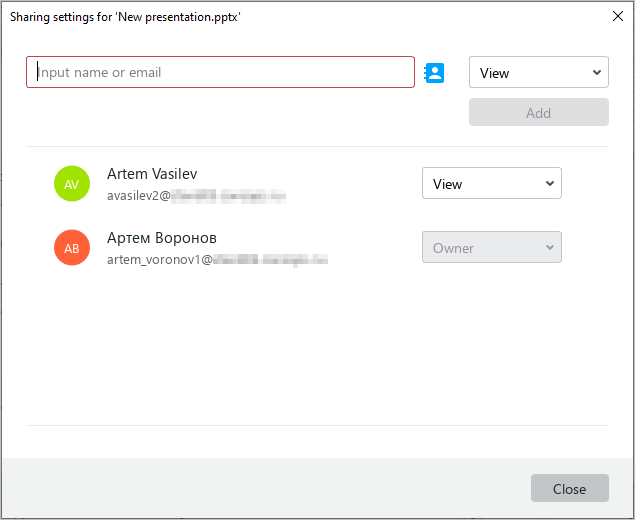Viewport: 635px width, 520px height.
Task: Open Artem Vasilev's View permission dropdown
Action: pyautogui.click(x=491, y=184)
